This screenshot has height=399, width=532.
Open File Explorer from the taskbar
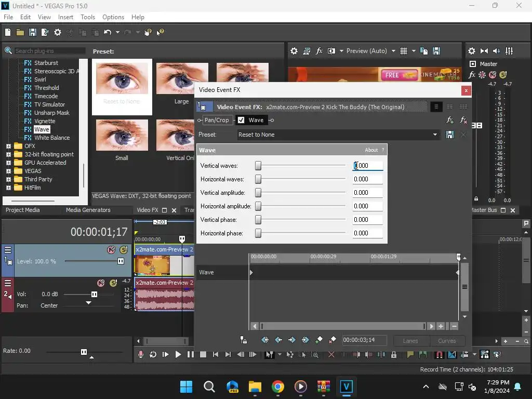point(255,387)
